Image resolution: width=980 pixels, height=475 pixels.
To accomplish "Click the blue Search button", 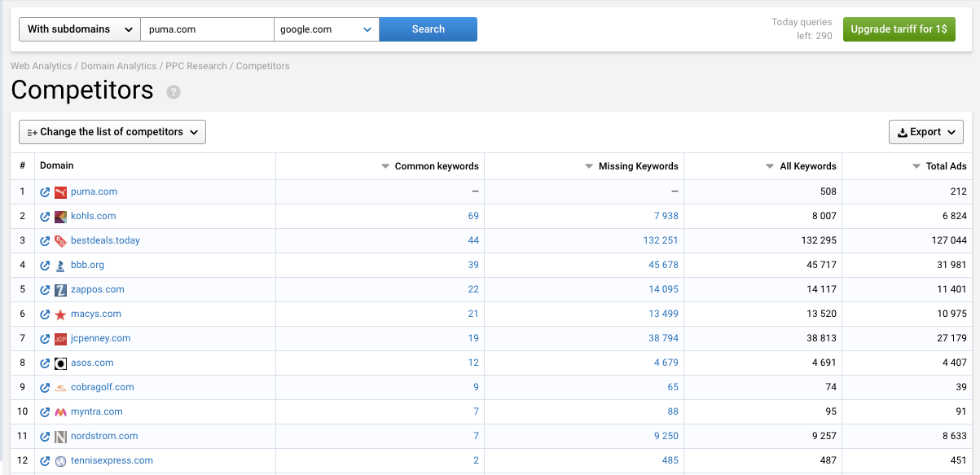I will pyautogui.click(x=428, y=29).
